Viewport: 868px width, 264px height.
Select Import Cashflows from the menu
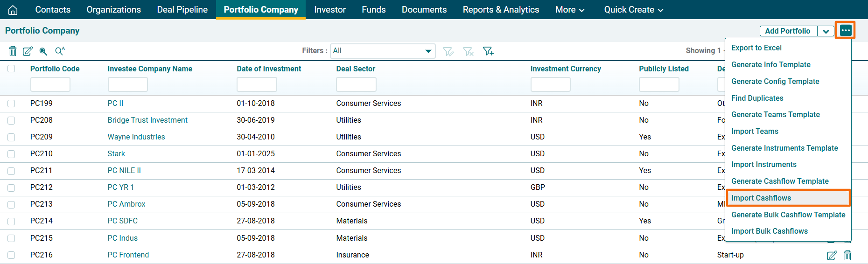click(x=761, y=198)
